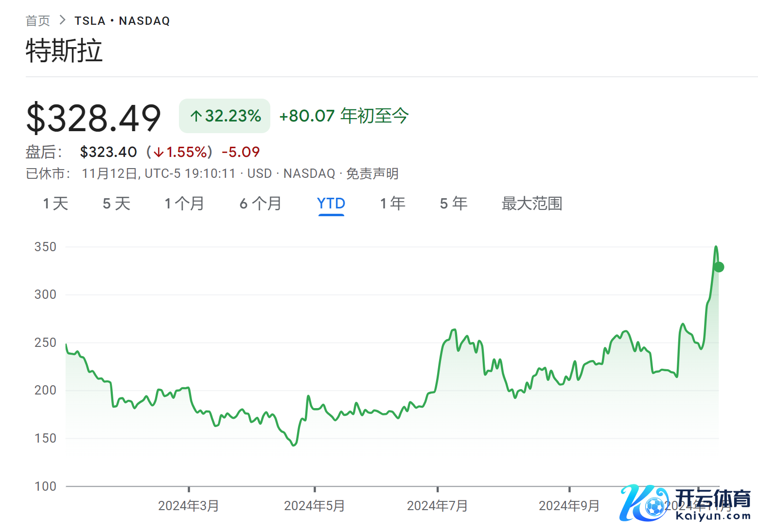Open the 5年 chart range
Image resolution: width=758 pixels, height=532 pixels.
coord(454,204)
